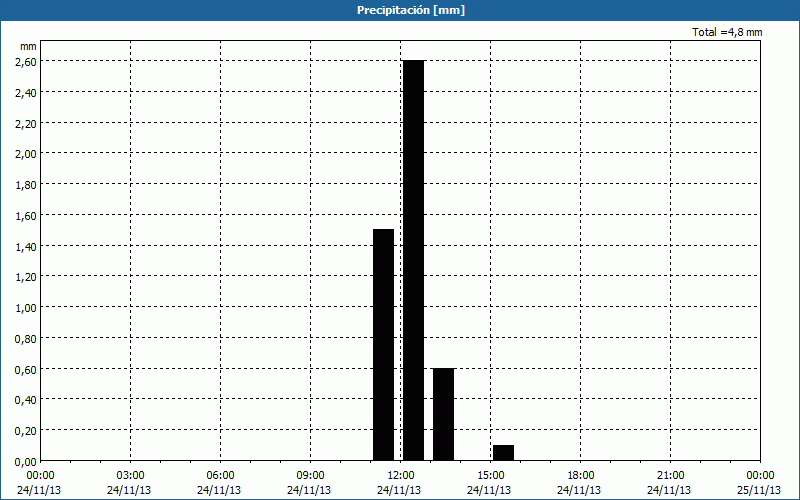The height and width of the screenshot is (500, 800).
Task: Select the 25/11/13 date label
Action: (x=759, y=490)
